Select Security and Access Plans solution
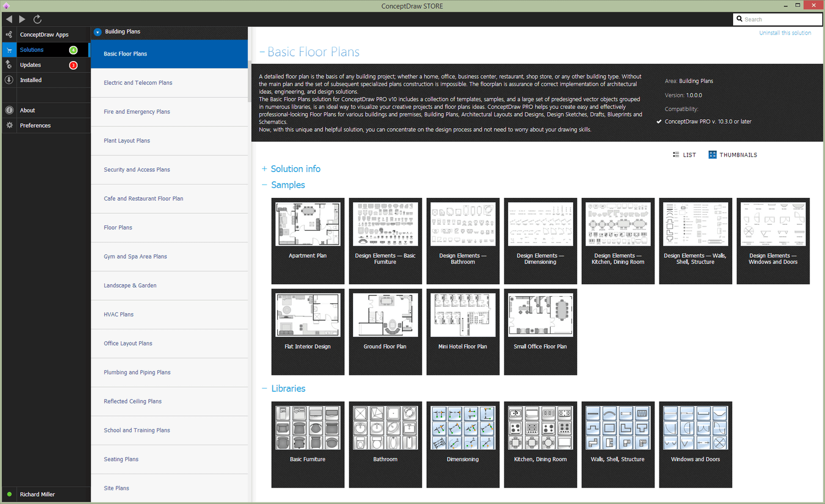Viewport: 825px width, 504px height. [x=169, y=170]
